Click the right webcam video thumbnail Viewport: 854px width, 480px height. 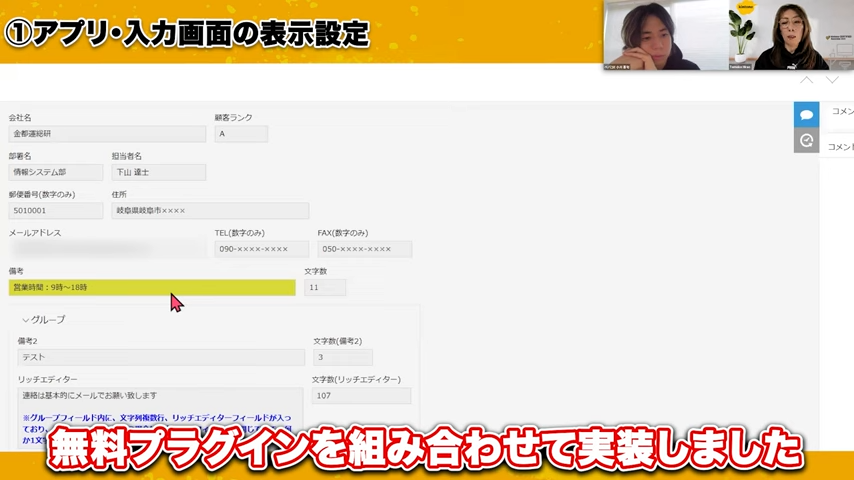[x=791, y=35]
